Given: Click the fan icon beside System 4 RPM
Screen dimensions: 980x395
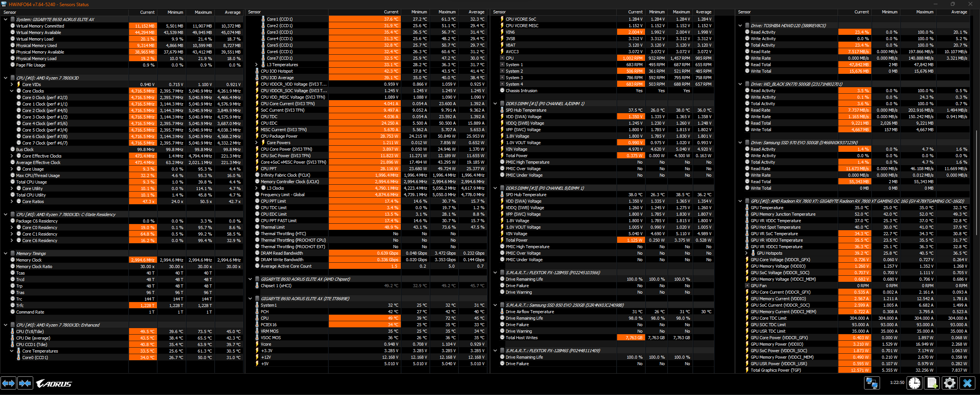Looking at the screenshot, I should click(x=502, y=84).
